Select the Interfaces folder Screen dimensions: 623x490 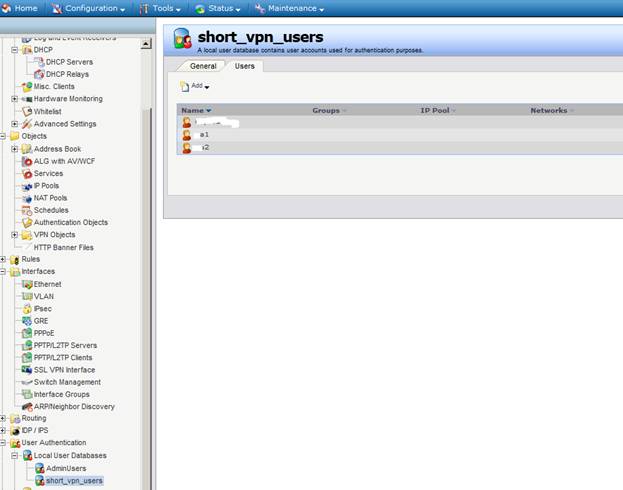click(38, 271)
